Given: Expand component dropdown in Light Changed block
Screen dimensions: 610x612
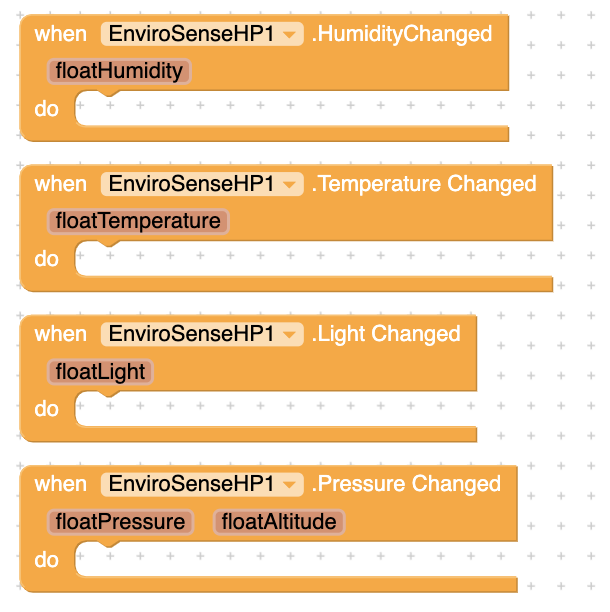Looking at the screenshot, I should 290,335.
